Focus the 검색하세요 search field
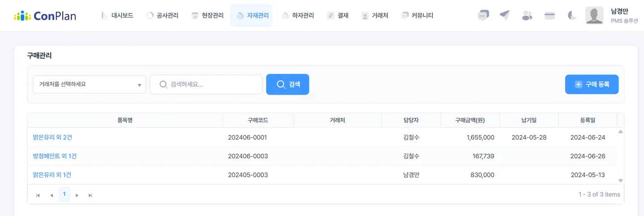Viewport: 644px width, 216px height. point(206,84)
